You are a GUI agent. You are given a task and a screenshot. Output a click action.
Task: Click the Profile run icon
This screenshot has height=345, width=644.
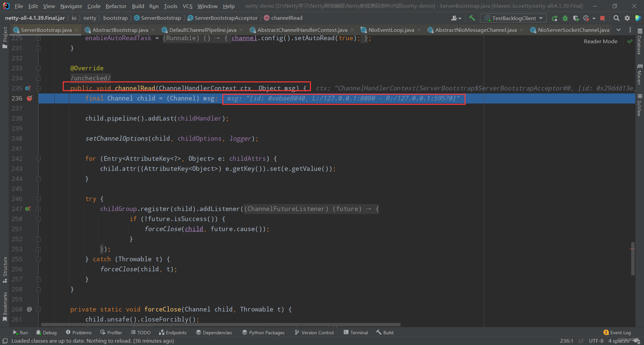click(586, 18)
